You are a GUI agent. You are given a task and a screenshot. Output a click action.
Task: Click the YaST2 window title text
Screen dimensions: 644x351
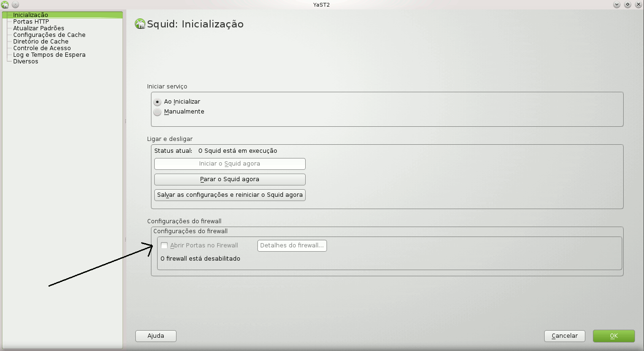[x=321, y=4]
